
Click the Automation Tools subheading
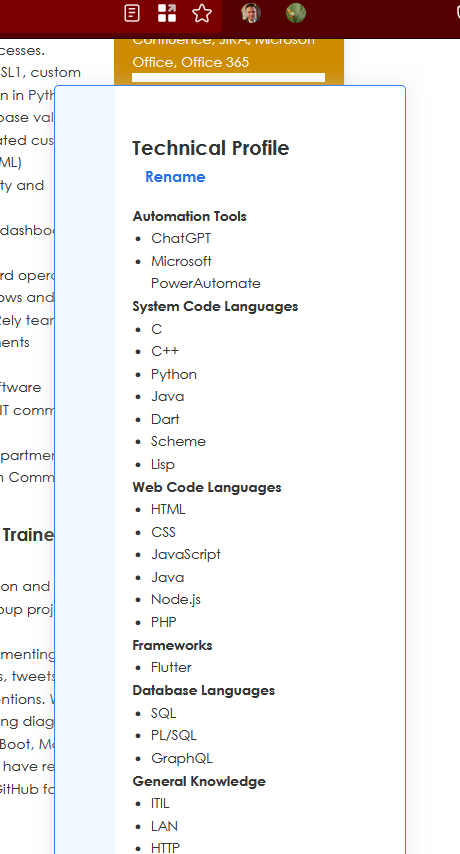189,216
